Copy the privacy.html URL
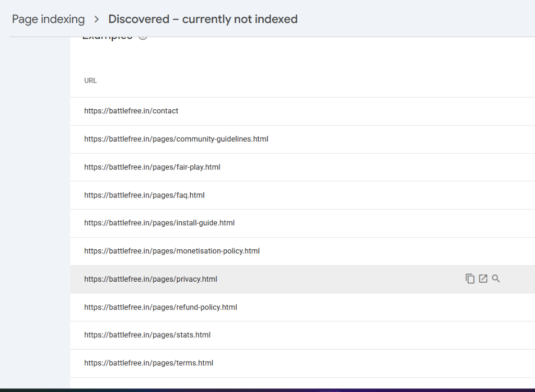 click(x=470, y=279)
